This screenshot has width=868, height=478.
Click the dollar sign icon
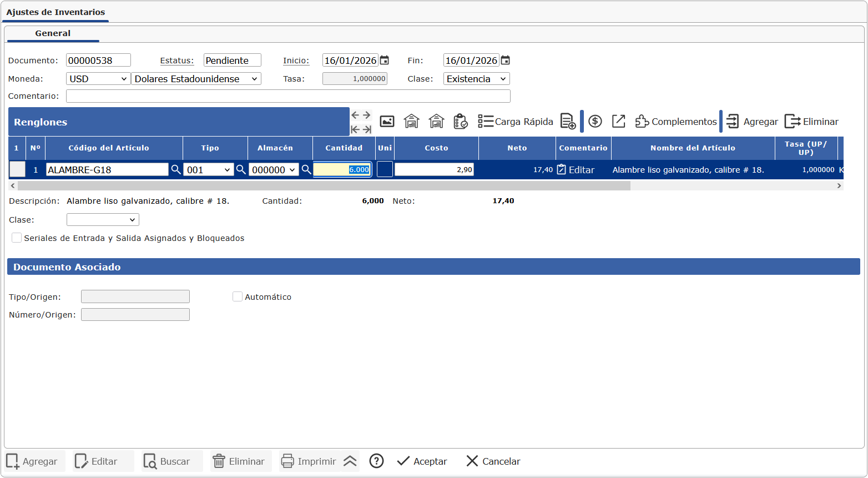[595, 122]
